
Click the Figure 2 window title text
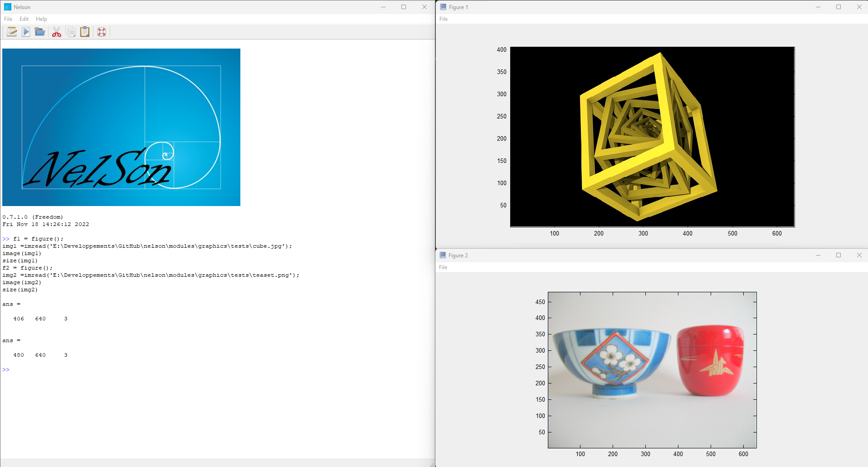coord(458,255)
